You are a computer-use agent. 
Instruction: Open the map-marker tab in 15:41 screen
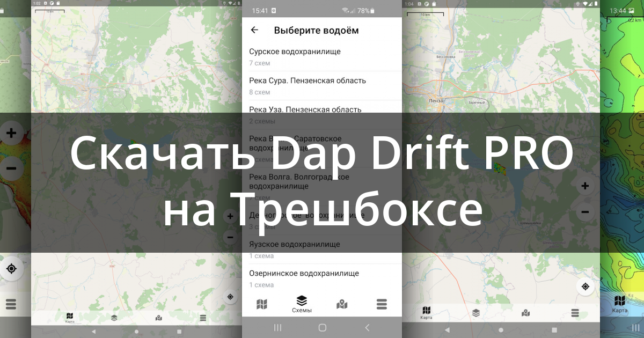click(x=342, y=304)
